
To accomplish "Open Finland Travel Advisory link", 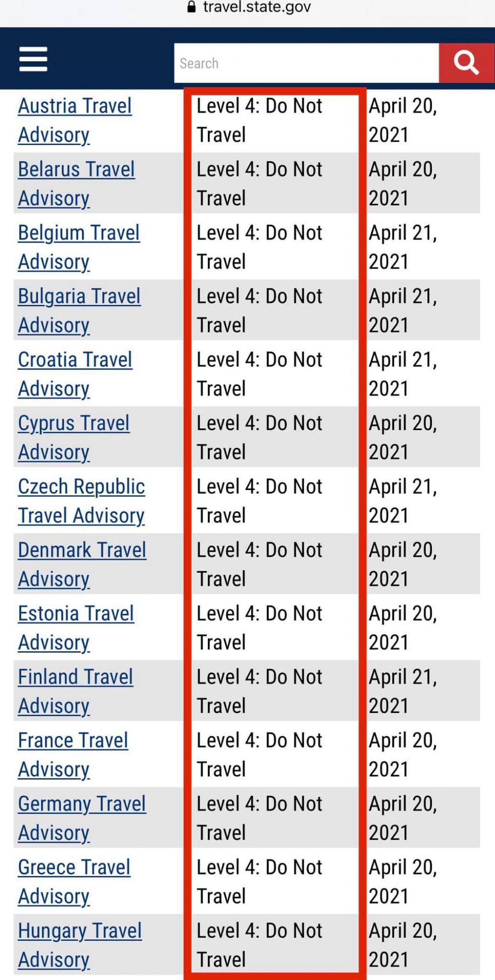I will [75, 677].
